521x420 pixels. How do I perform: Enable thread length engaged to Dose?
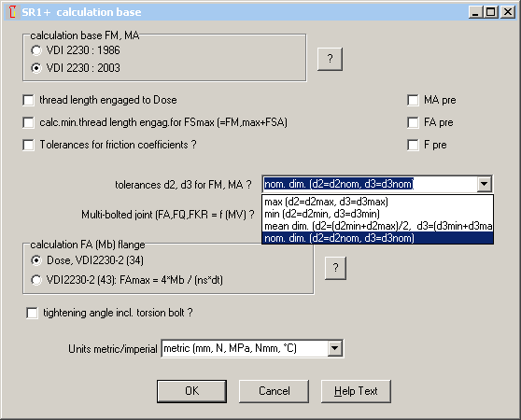(x=29, y=100)
